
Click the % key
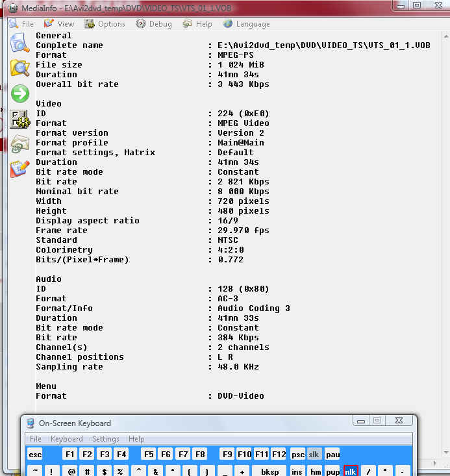tap(121, 471)
